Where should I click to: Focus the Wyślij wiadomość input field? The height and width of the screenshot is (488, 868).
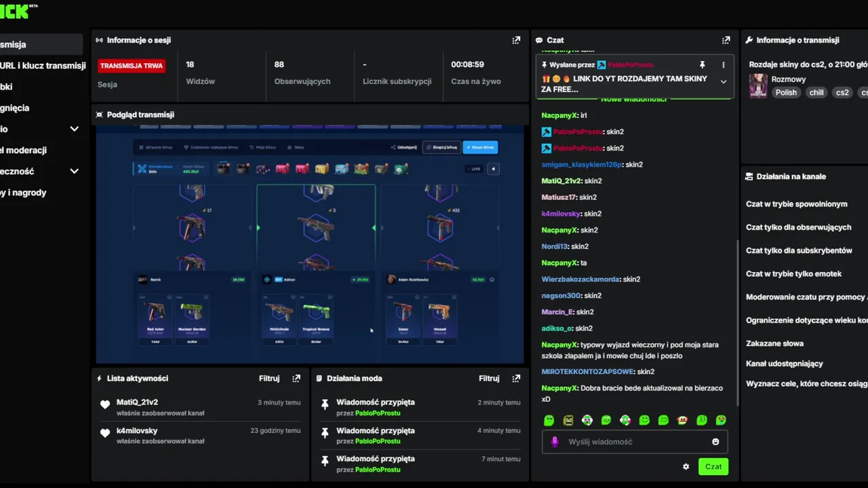point(635,441)
